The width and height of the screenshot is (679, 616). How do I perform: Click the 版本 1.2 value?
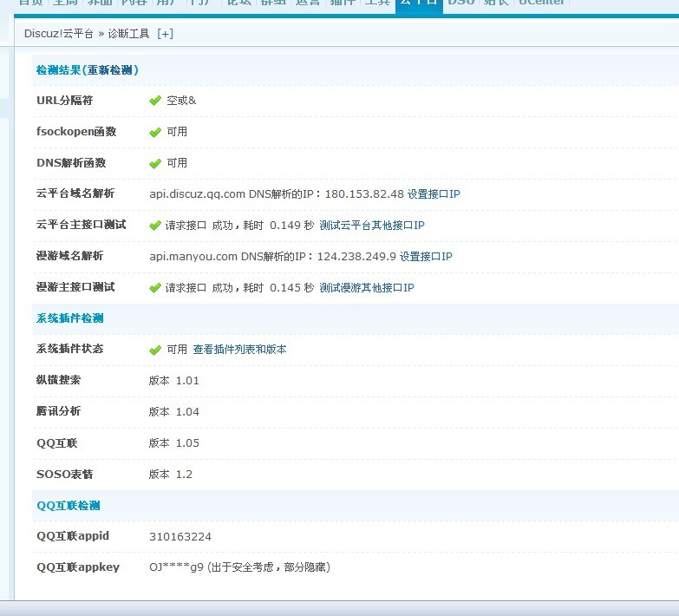(x=170, y=475)
